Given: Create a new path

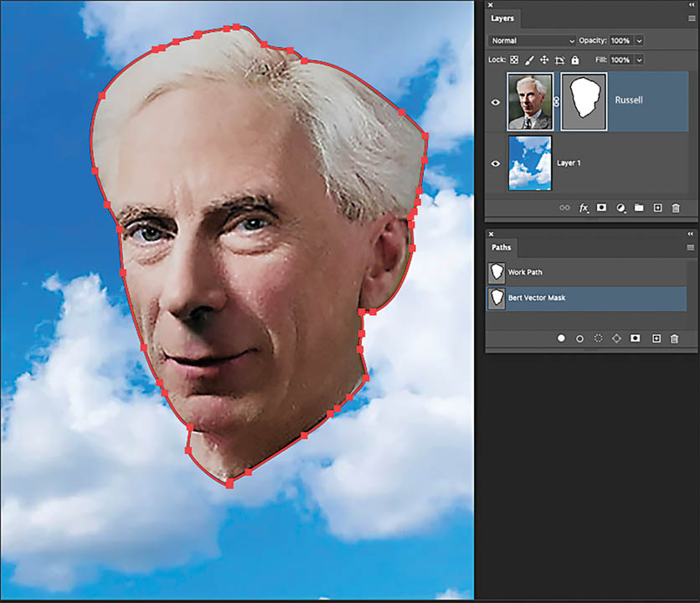Looking at the screenshot, I should coord(656,338).
